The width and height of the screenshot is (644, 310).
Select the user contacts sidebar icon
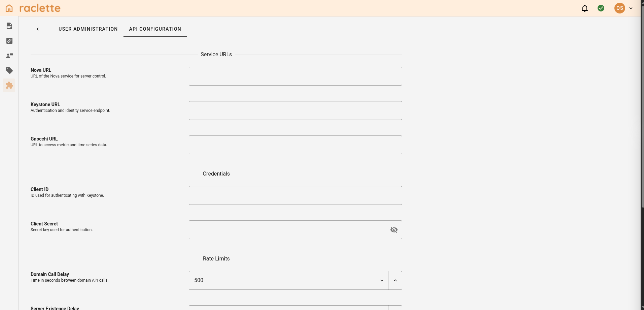[x=9, y=55]
